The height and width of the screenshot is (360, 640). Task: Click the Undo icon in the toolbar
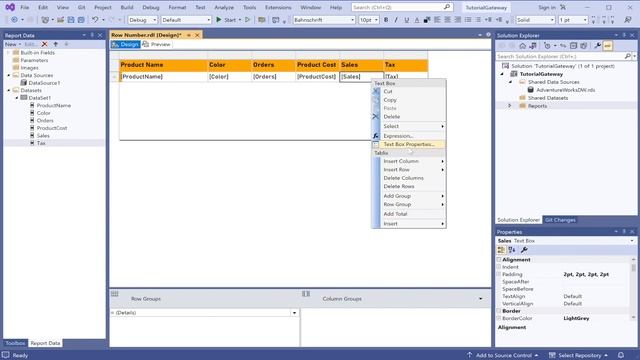click(x=95, y=20)
